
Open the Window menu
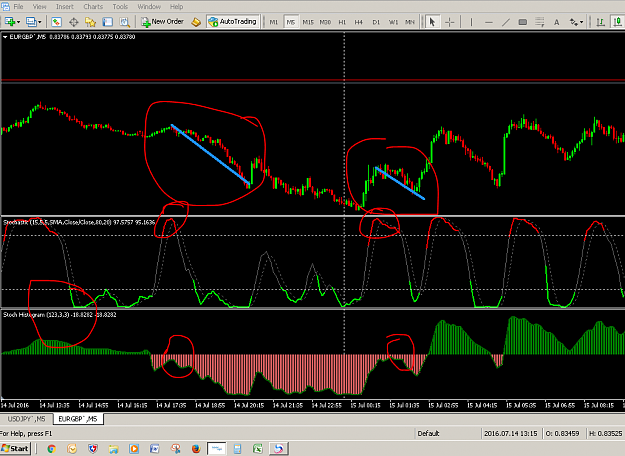(x=149, y=6)
